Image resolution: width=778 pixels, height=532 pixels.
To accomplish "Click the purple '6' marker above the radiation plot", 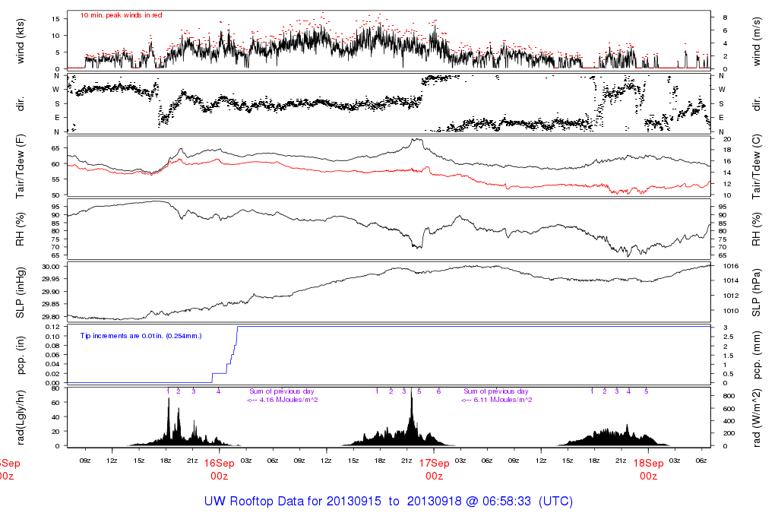I will [438, 391].
